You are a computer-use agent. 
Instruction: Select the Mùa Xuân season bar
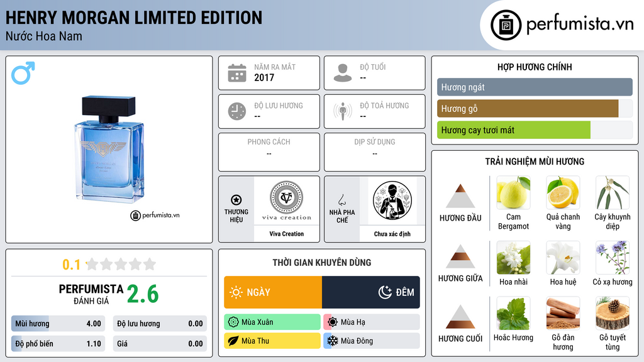tap(272, 322)
